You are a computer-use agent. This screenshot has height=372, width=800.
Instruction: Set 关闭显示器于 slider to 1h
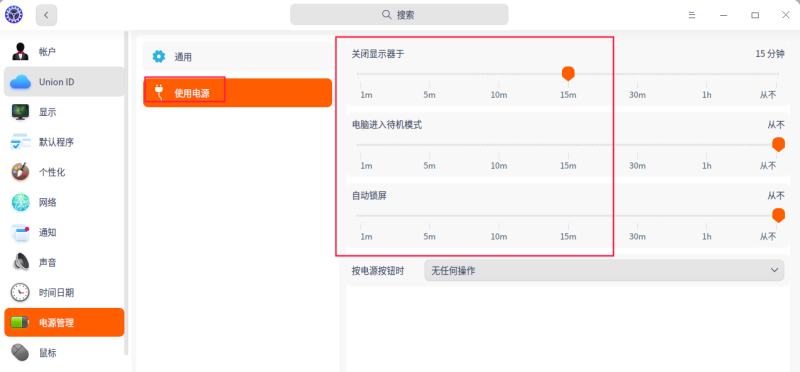pos(707,94)
